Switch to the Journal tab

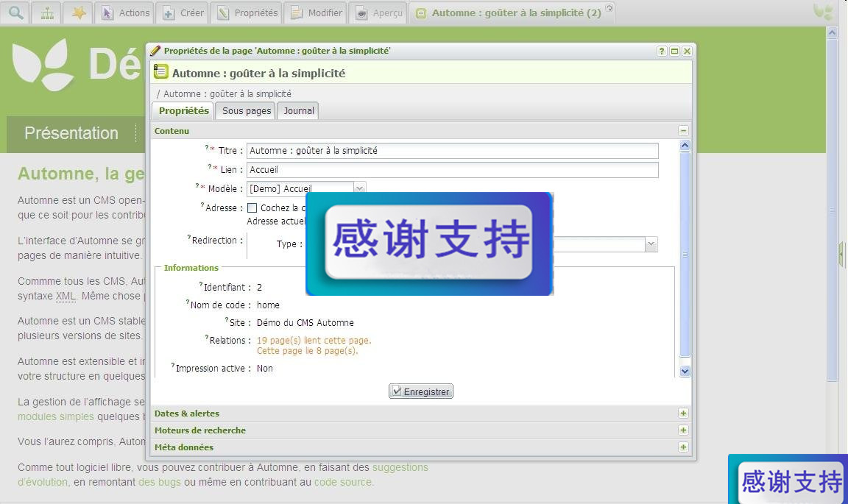click(299, 110)
